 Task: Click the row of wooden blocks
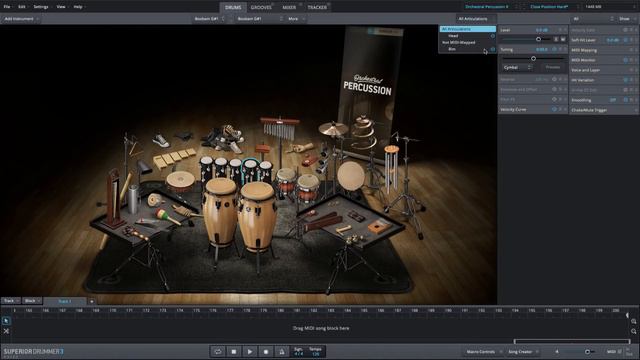click(x=174, y=158)
